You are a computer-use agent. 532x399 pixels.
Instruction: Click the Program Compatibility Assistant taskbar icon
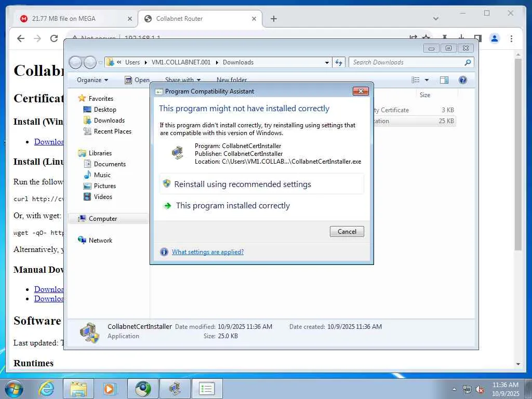click(207, 389)
